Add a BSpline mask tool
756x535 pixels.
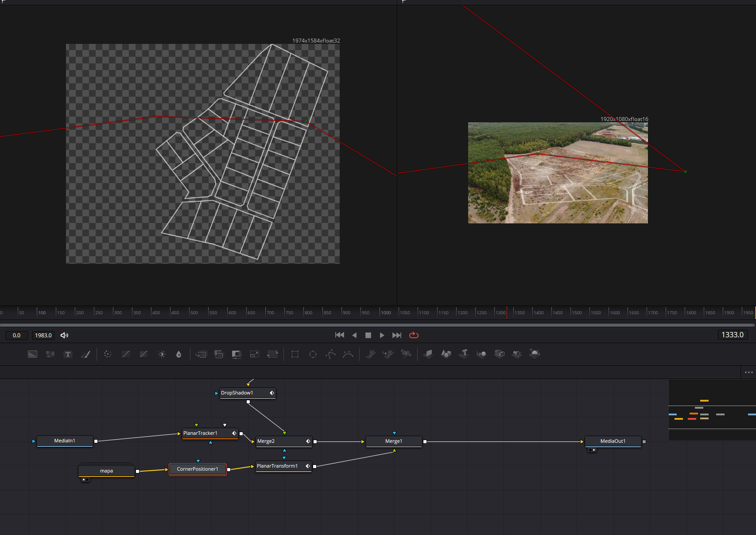pyautogui.click(x=348, y=354)
